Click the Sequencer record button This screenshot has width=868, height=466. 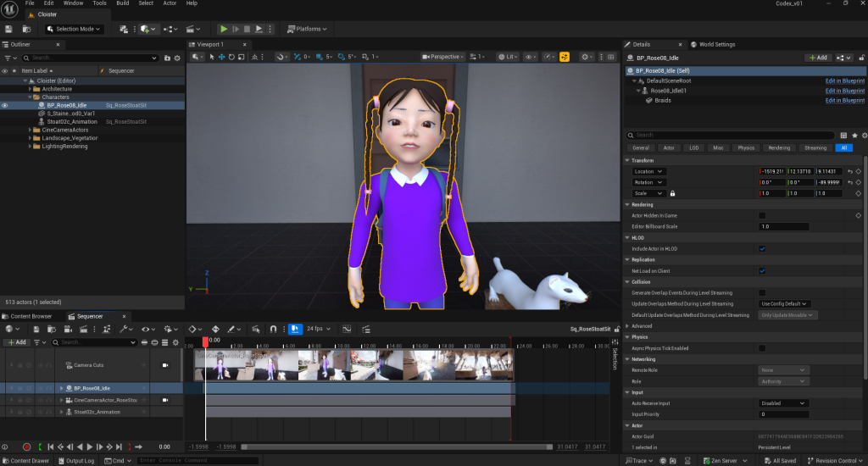[26, 447]
